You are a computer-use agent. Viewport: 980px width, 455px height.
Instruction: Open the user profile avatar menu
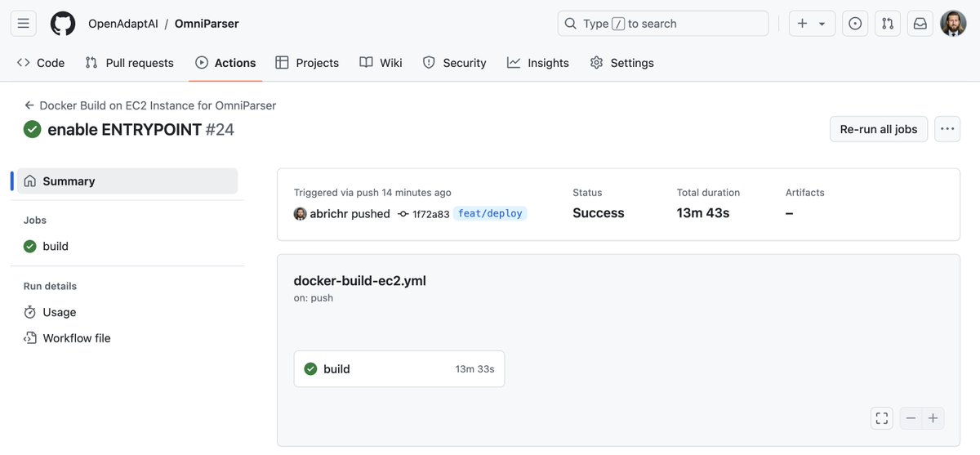(x=953, y=24)
